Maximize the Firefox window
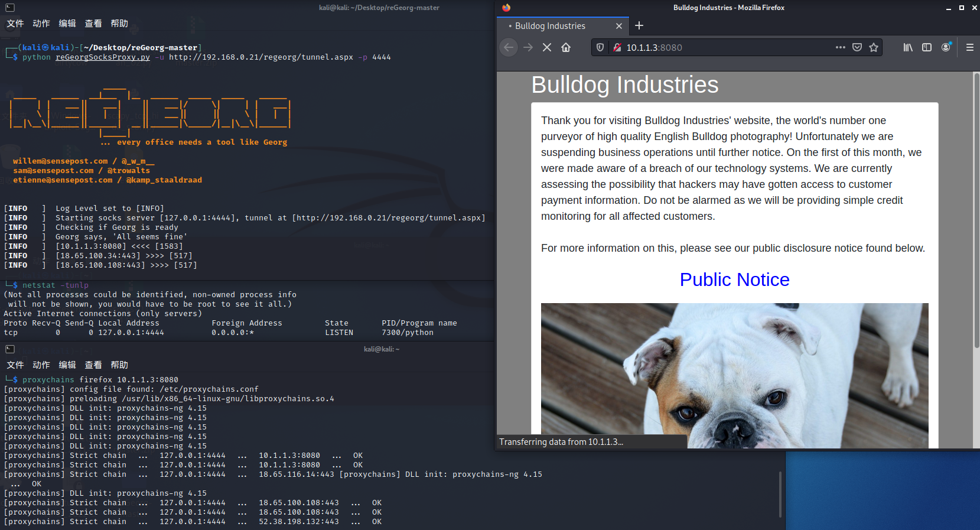 [x=962, y=8]
